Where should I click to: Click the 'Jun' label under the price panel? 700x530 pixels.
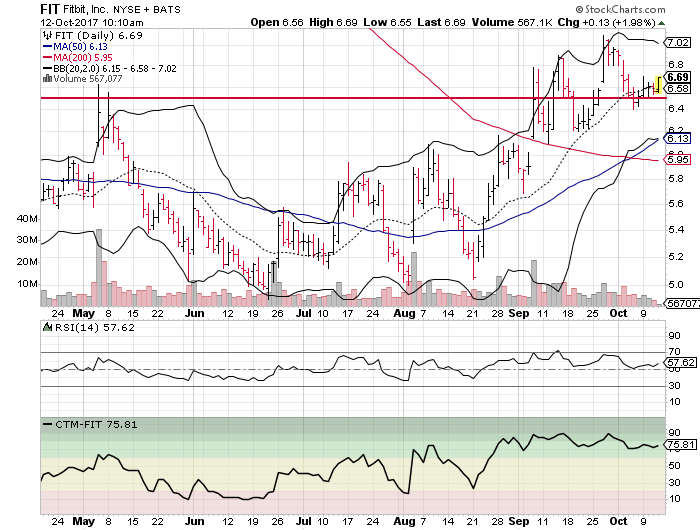pos(195,313)
